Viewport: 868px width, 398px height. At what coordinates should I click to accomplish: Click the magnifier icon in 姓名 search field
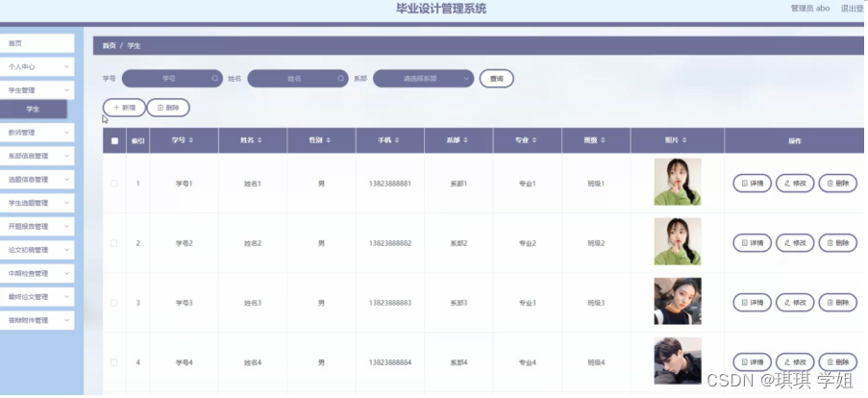(340, 79)
